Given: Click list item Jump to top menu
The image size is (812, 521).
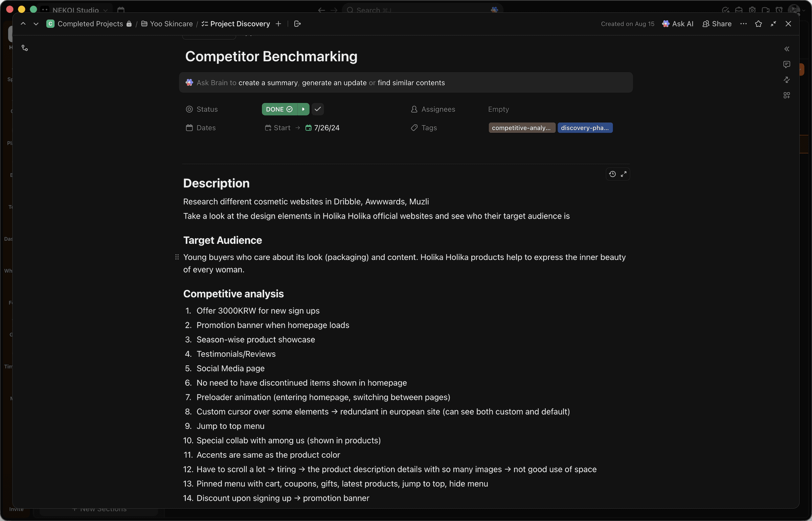Looking at the screenshot, I should (x=230, y=426).
